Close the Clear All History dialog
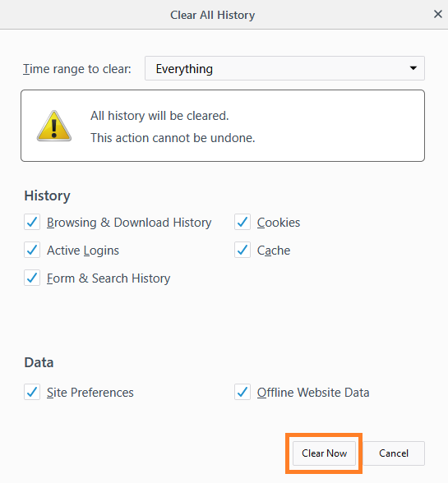448x483 pixels. pos(438,14)
